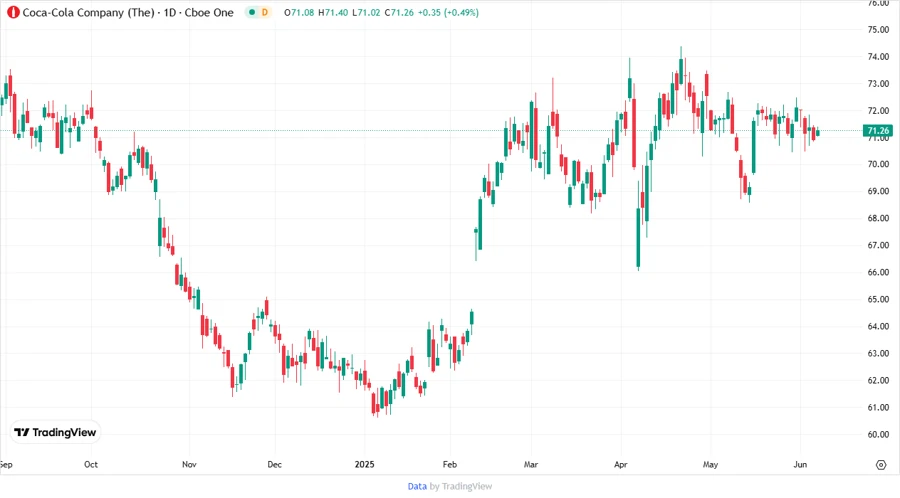This screenshot has height=498, width=900.
Task: Click the Apr label on time axis
Action: coord(620,464)
